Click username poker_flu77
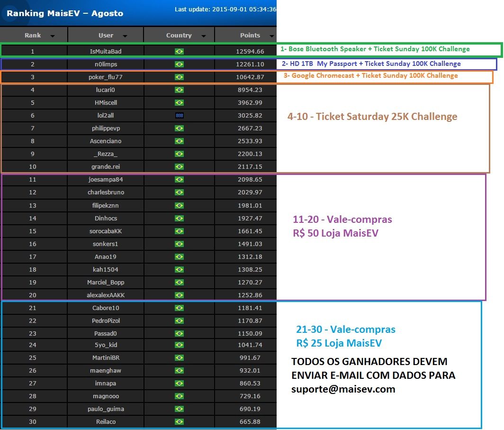 pyautogui.click(x=106, y=77)
